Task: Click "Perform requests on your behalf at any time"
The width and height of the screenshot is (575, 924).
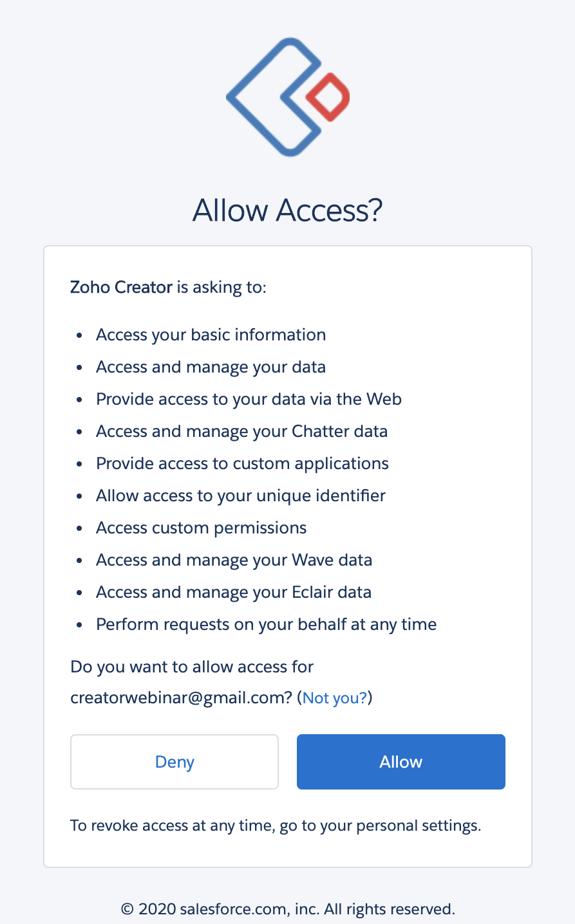Action: (266, 625)
